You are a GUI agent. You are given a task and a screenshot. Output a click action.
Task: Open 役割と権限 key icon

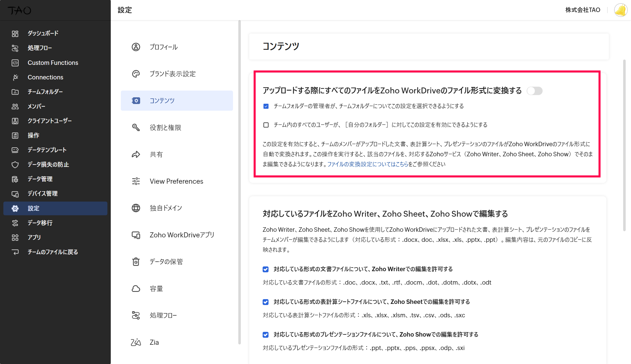136,127
